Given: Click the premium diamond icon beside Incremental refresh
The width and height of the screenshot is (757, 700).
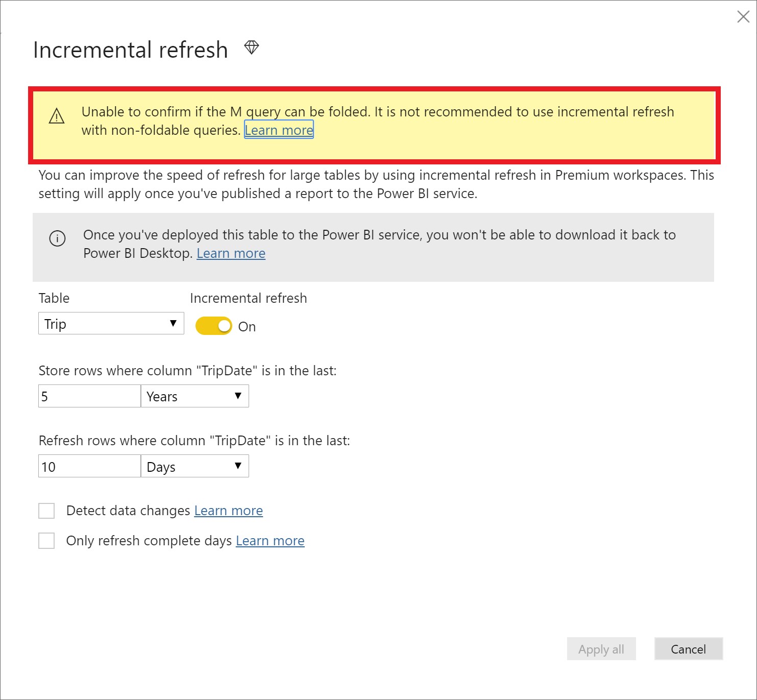Looking at the screenshot, I should [x=252, y=48].
